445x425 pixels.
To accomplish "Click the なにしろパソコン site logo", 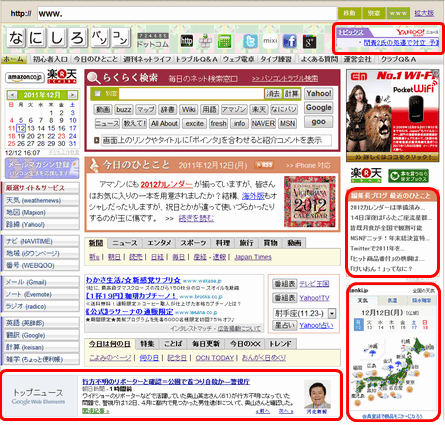I will point(68,37).
